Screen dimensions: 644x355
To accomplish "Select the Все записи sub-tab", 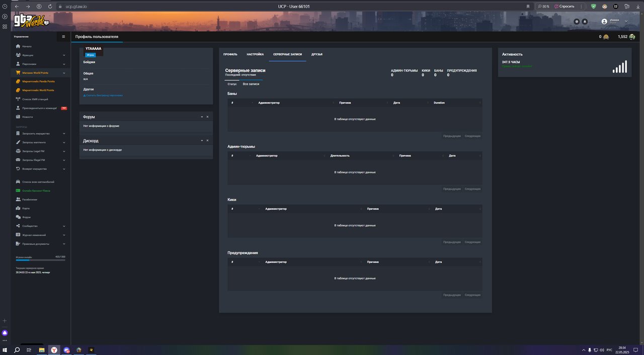I will point(251,84).
